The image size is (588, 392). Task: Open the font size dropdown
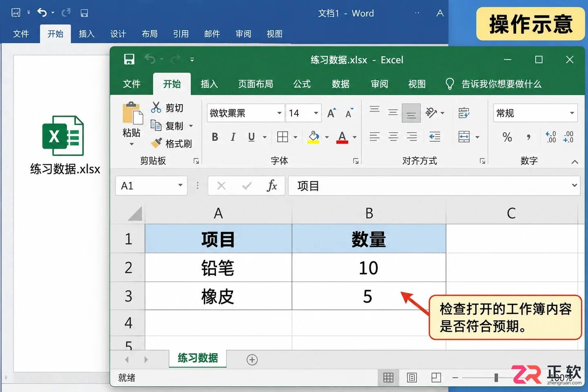(x=316, y=113)
